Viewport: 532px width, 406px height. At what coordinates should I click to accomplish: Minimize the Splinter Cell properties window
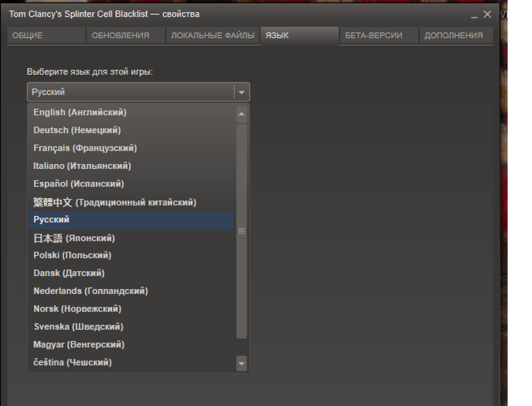pos(474,15)
